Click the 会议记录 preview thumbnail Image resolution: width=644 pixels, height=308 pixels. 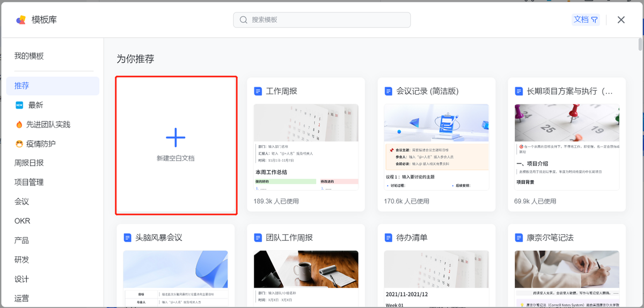coord(436,147)
